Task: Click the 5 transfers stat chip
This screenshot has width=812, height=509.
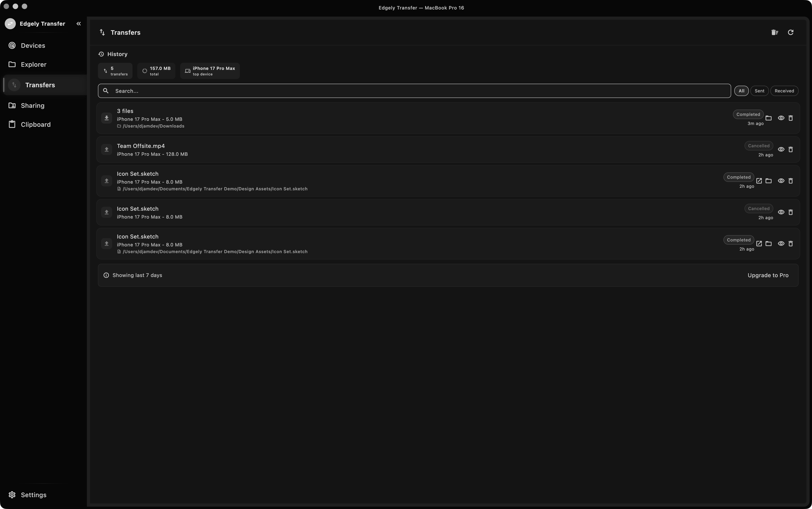Action: 115,71
